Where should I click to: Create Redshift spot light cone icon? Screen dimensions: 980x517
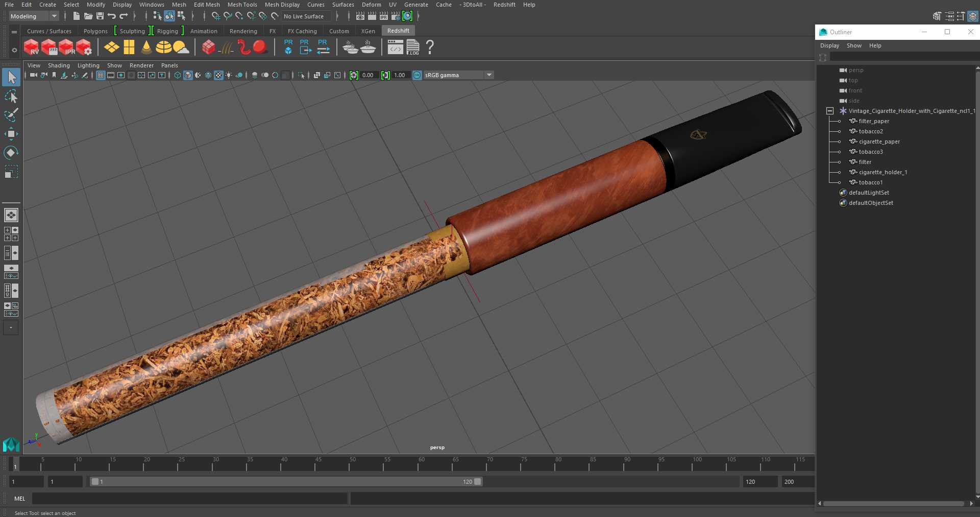tap(146, 48)
